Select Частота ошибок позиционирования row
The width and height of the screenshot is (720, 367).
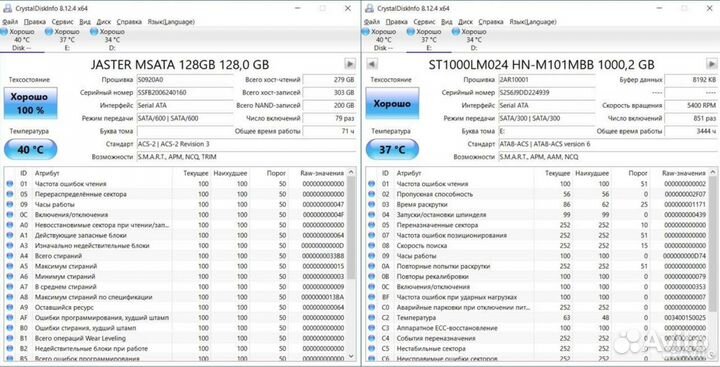(x=537, y=235)
